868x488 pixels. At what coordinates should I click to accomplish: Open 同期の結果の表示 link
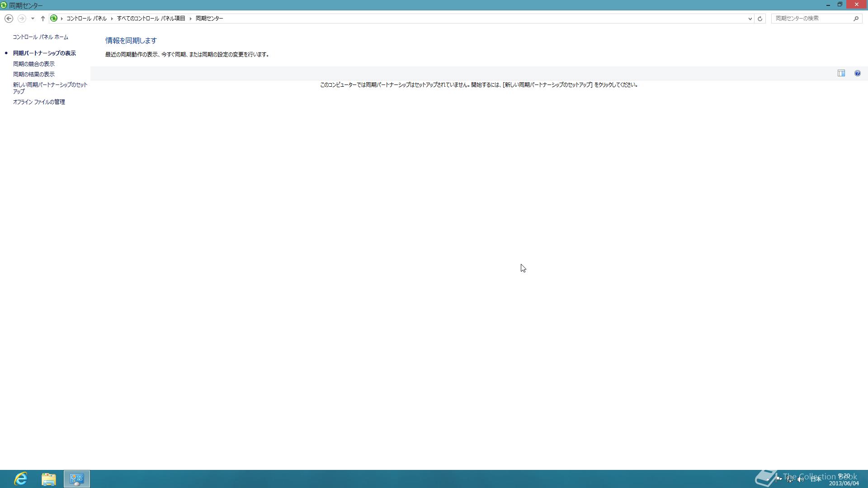34,74
